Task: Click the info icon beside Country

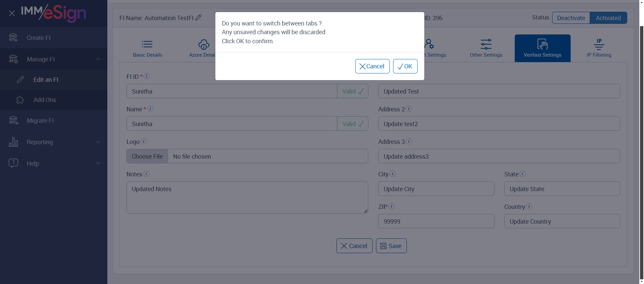Action: click(529, 206)
